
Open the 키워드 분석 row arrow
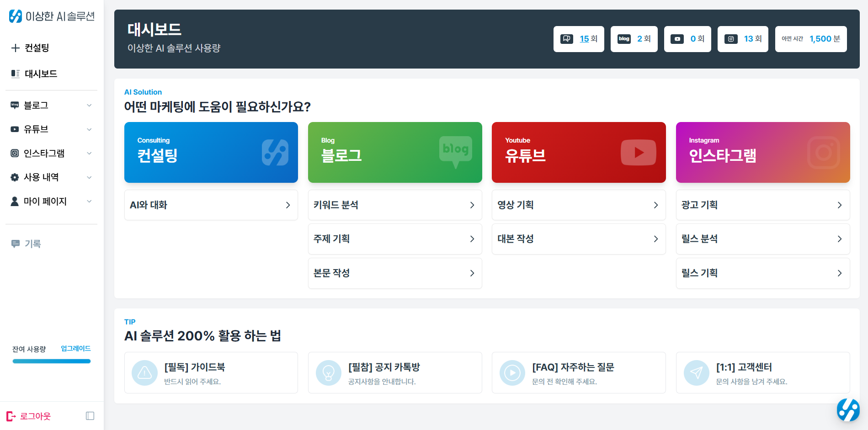pyautogui.click(x=472, y=205)
